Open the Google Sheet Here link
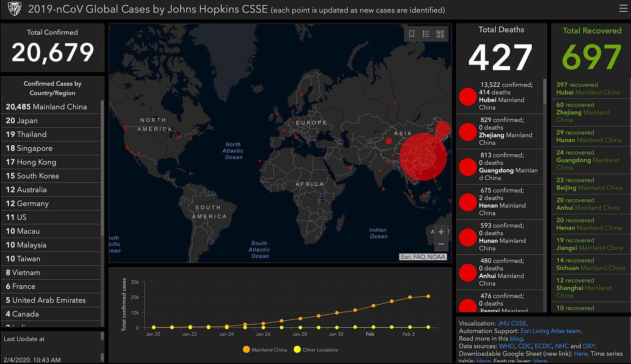 pyautogui.click(x=581, y=354)
